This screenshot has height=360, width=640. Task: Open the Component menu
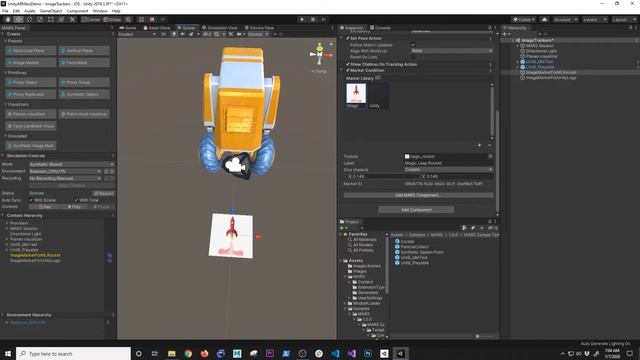tap(77, 11)
